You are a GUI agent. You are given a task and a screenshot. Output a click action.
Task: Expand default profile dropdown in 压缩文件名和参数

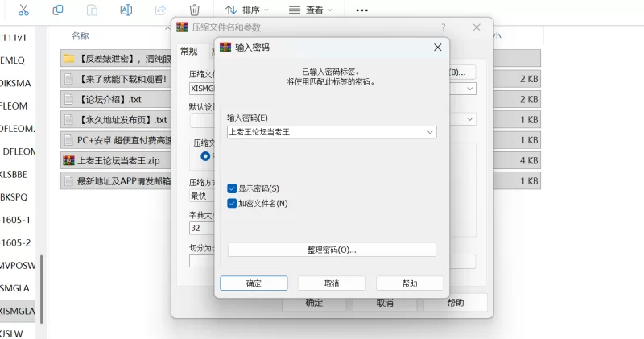470,119
